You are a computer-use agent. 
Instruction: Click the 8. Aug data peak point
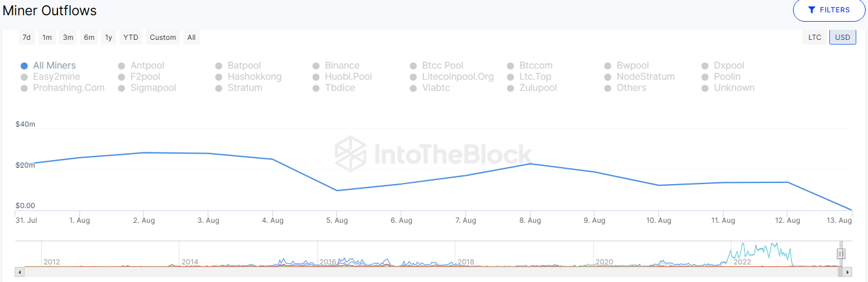coord(530,164)
